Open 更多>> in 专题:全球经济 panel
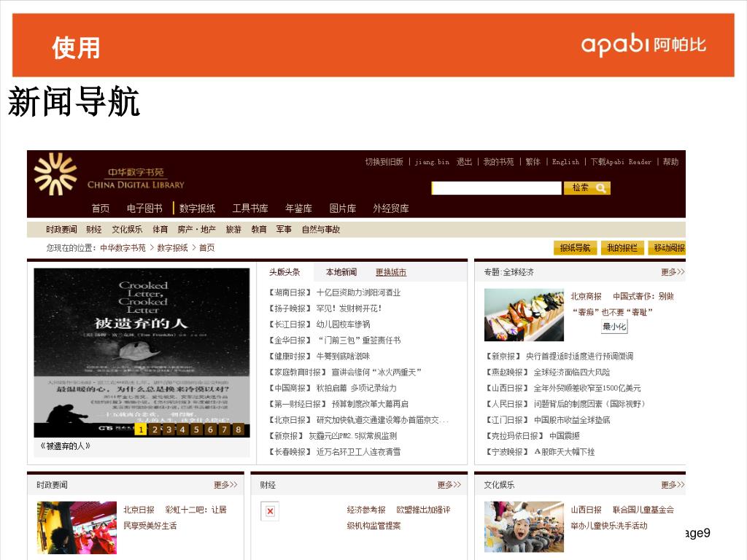747x560 pixels. click(673, 273)
